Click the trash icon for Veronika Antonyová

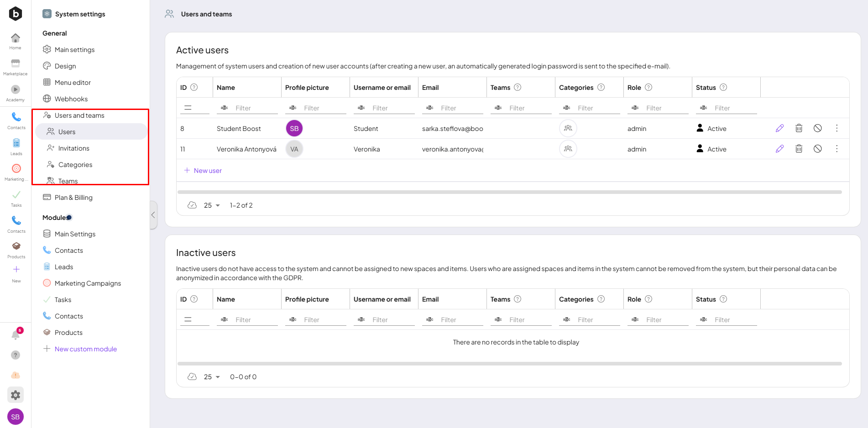tap(799, 149)
